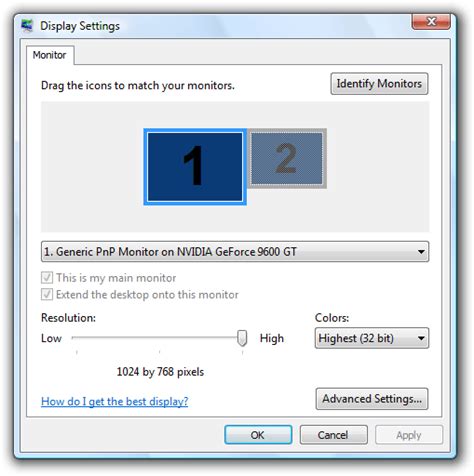Screen dimensions: 474x476
Task: Toggle 'Extend the desktop onto this monitor'
Action: [47, 294]
